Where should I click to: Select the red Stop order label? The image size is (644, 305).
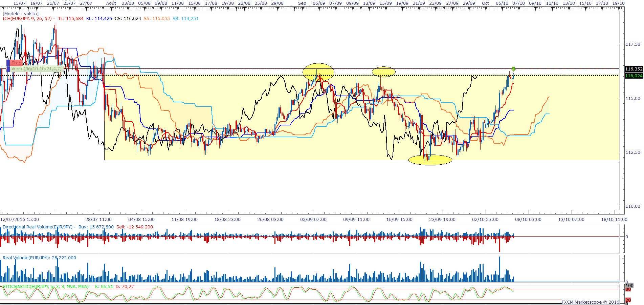[16, 63]
